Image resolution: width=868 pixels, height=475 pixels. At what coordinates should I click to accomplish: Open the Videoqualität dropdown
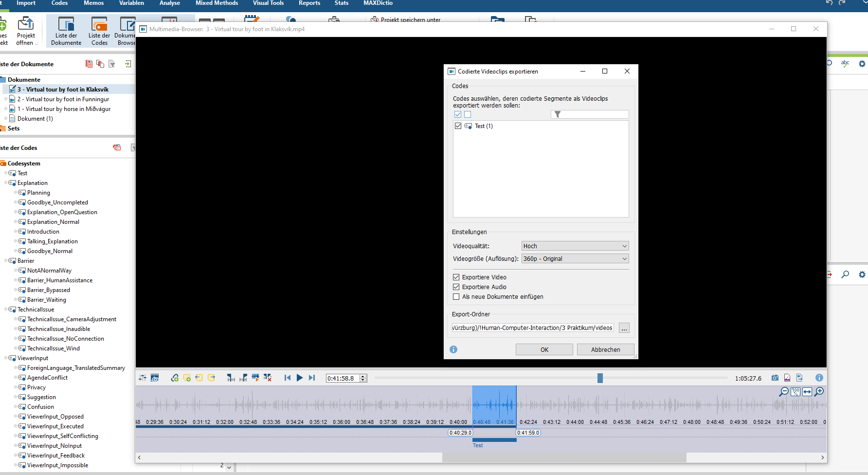click(x=575, y=246)
